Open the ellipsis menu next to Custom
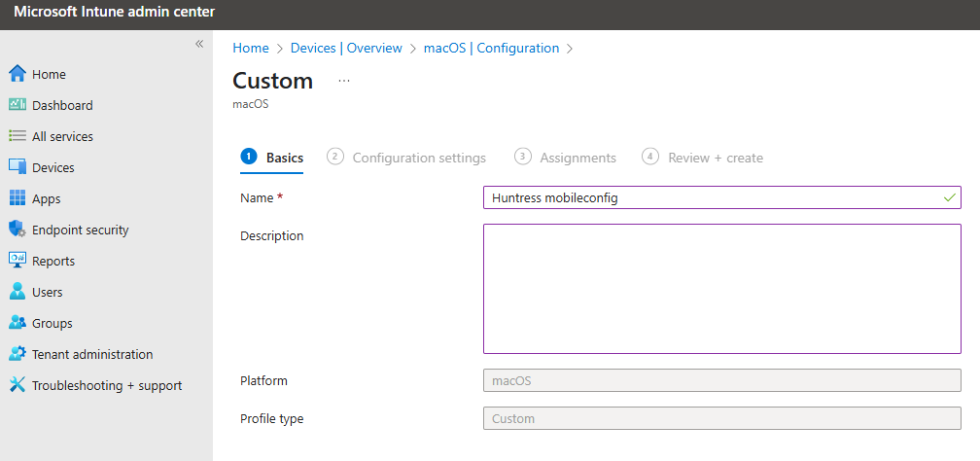980x461 pixels. [x=344, y=82]
